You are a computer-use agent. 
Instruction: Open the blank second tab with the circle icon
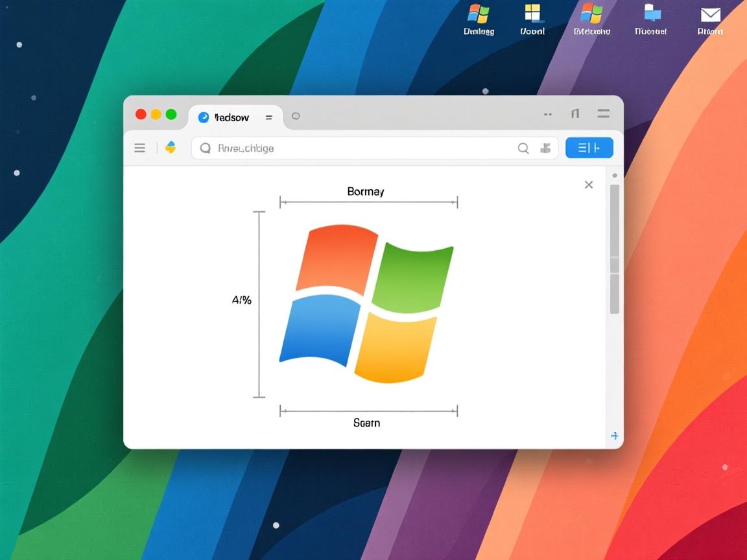click(x=296, y=116)
